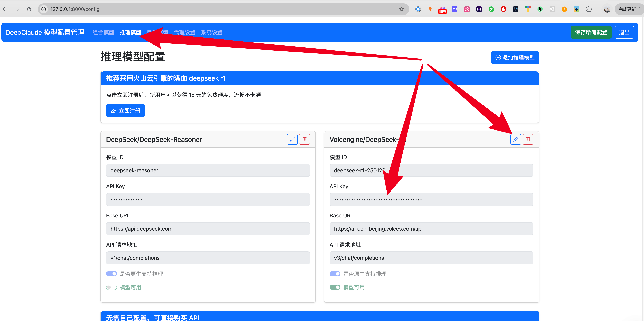The image size is (644, 321).
Task: Delete the DeepSeek/DeepSeek-Reasoner model via trash icon
Action: pyautogui.click(x=305, y=139)
